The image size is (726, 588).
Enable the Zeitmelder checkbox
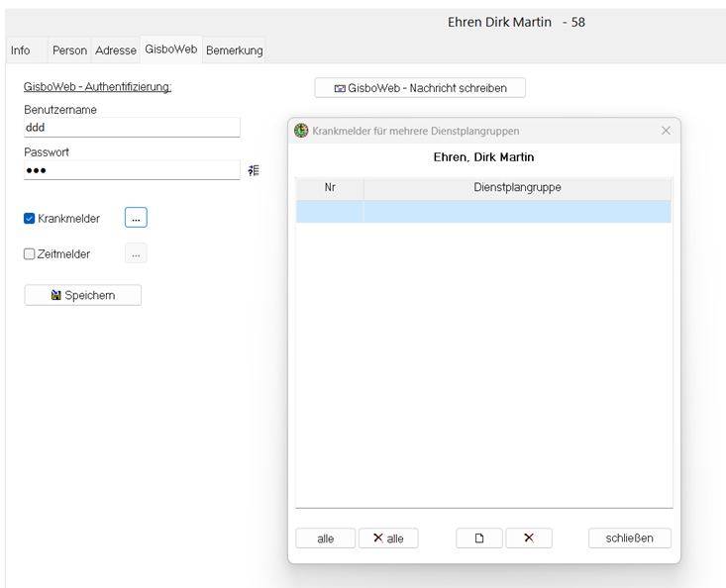coord(30,253)
